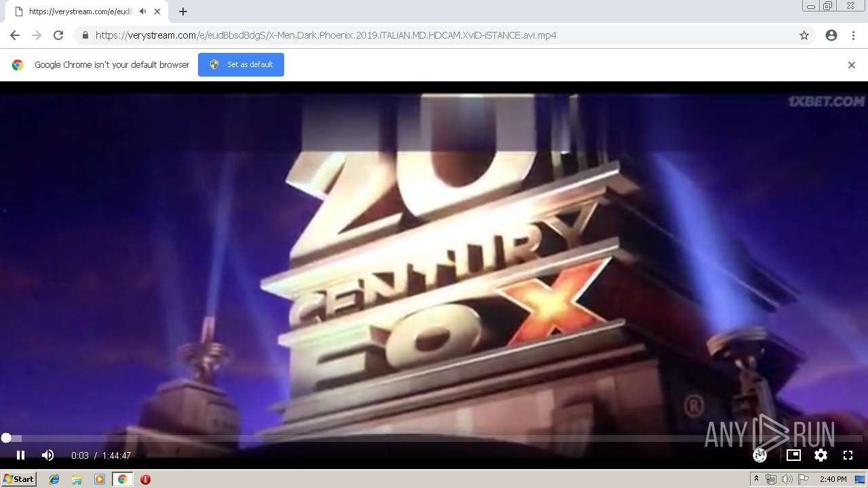Mute the tab audio speaker icon

[142, 12]
